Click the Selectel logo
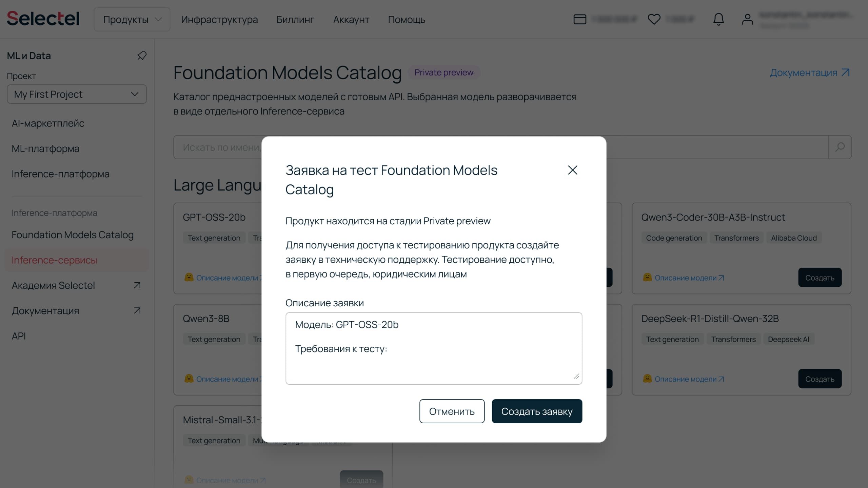 [x=43, y=19]
